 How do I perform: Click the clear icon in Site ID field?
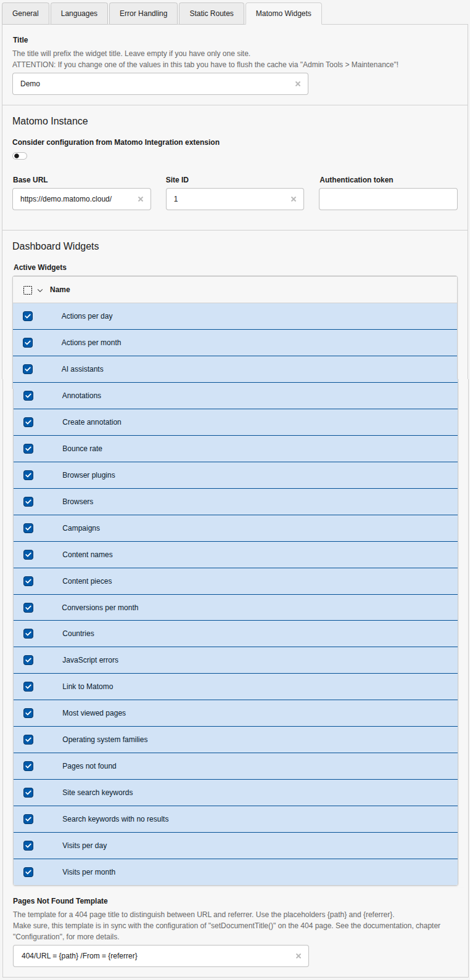tap(294, 199)
